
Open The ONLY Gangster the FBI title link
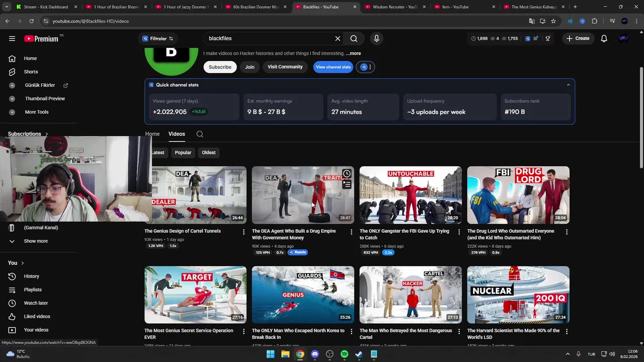click(404, 234)
